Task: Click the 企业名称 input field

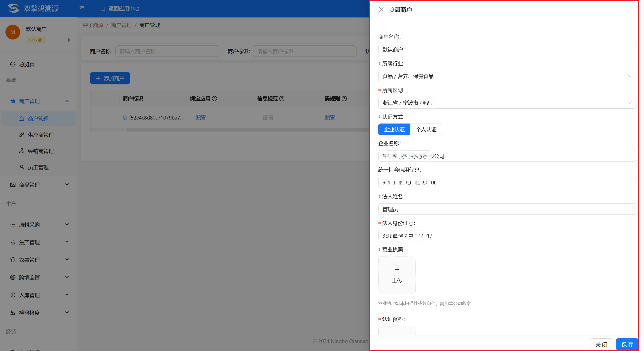Action: click(507, 156)
